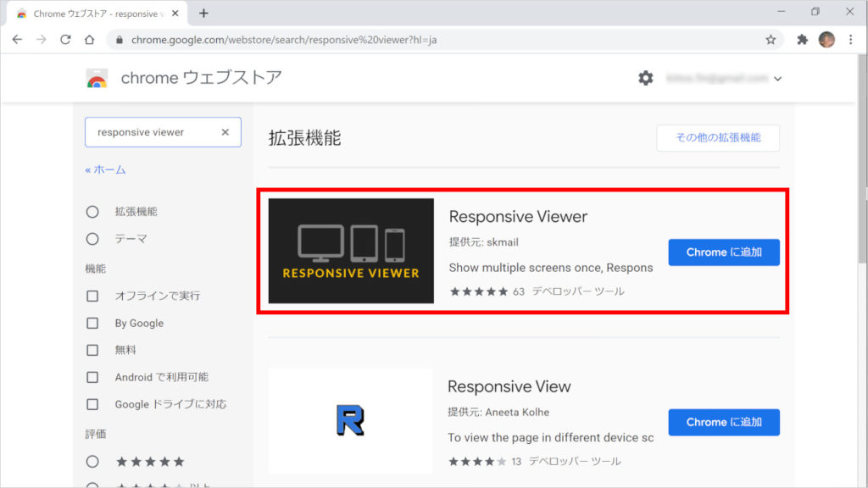Select the 拡張機能 radio filter

point(92,211)
